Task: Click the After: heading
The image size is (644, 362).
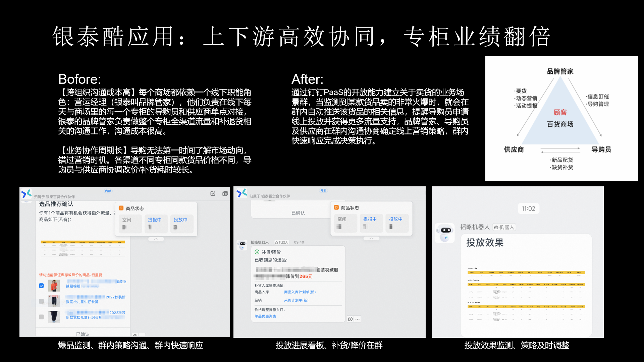Action: pos(307,79)
